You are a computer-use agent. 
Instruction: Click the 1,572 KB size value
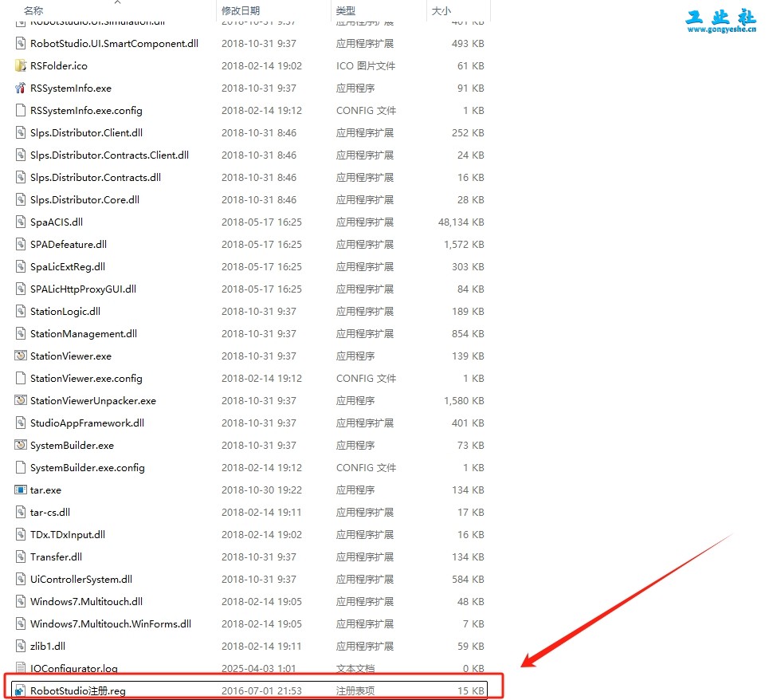[x=464, y=244]
